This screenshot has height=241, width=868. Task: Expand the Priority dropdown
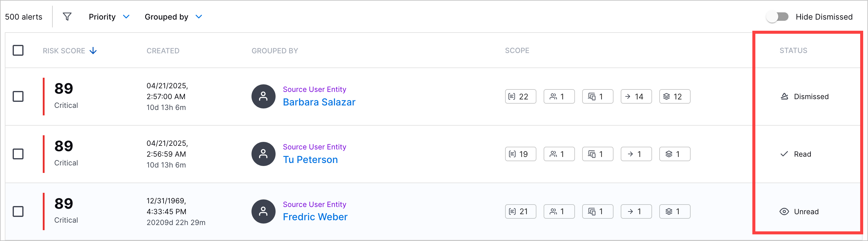[x=109, y=17]
